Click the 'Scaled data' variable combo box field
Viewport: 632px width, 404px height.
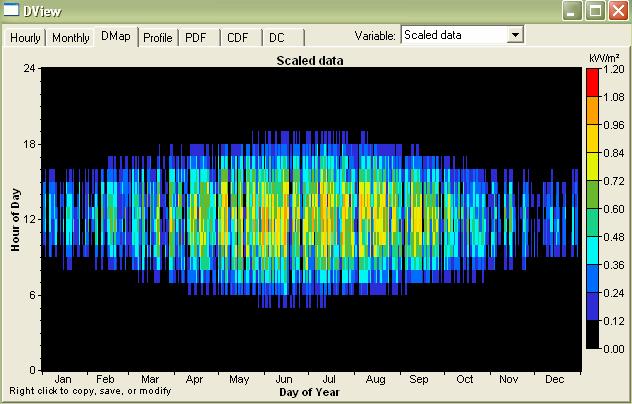tap(454, 35)
